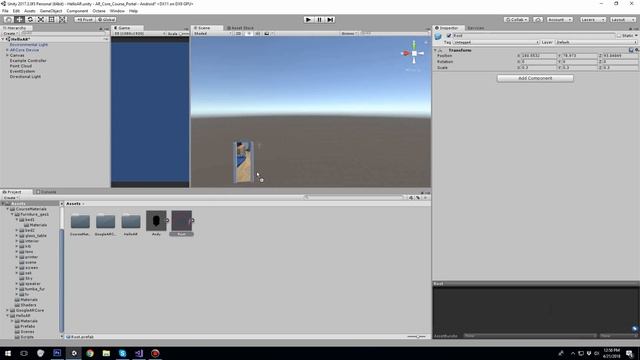Open the GameObject menu
The image size is (640, 360).
[x=51, y=11]
